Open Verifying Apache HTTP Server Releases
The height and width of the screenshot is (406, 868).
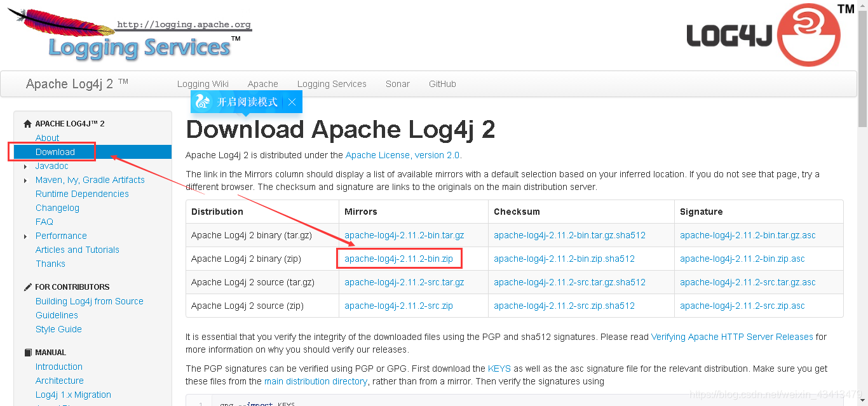(x=732, y=337)
